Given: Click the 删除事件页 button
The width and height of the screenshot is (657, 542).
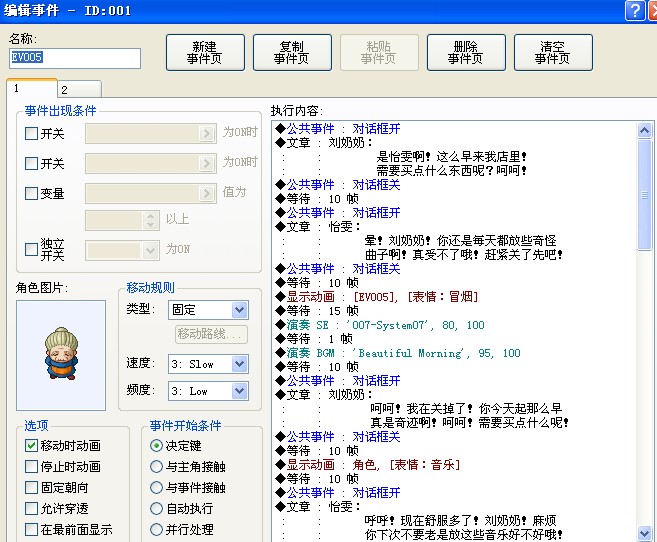Looking at the screenshot, I should [x=466, y=52].
